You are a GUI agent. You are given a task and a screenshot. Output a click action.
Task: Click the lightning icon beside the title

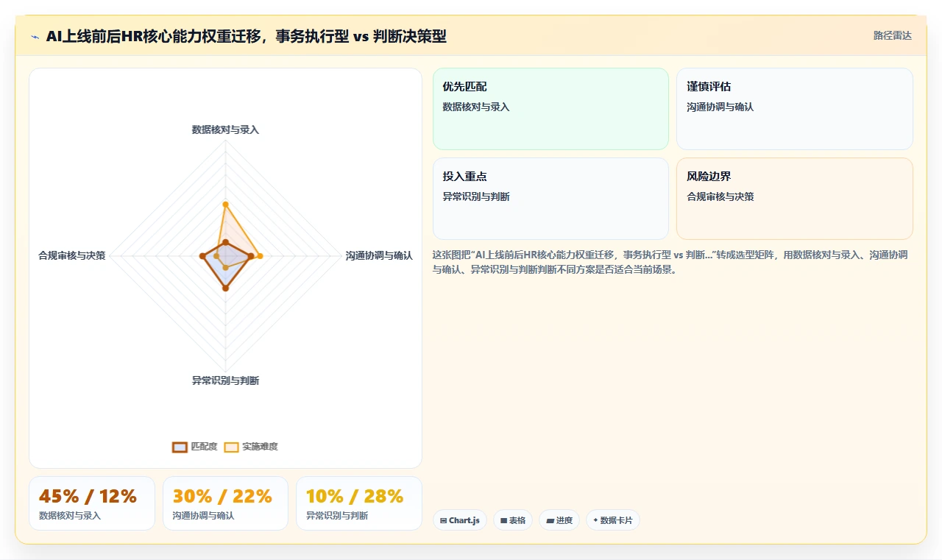tap(35, 37)
